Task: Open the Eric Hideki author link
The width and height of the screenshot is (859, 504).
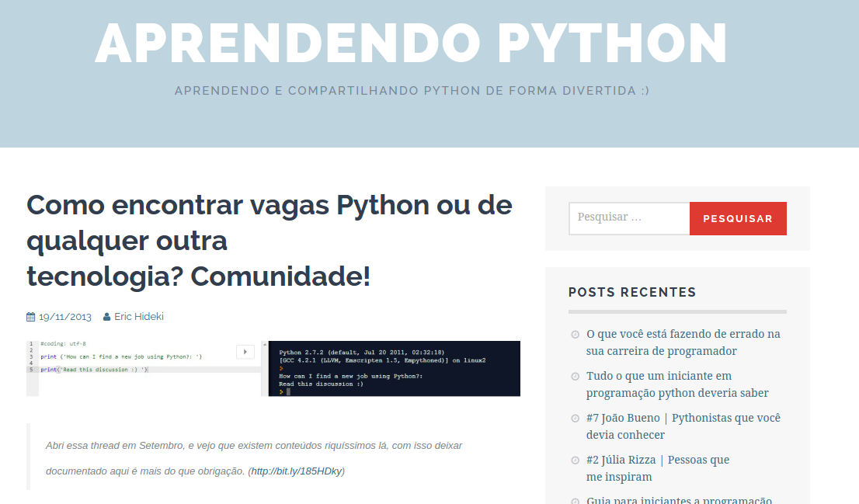Action: pos(138,317)
